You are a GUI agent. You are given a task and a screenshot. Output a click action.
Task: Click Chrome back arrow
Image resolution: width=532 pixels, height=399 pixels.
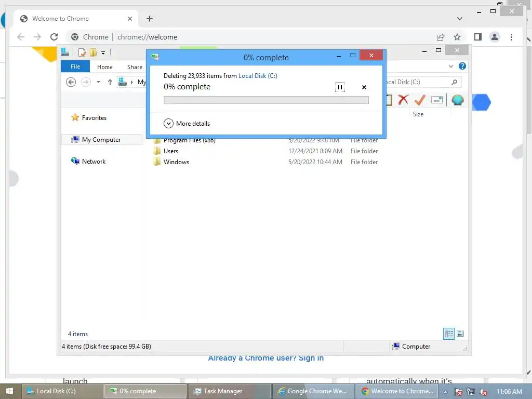pyautogui.click(x=21, y=37)
